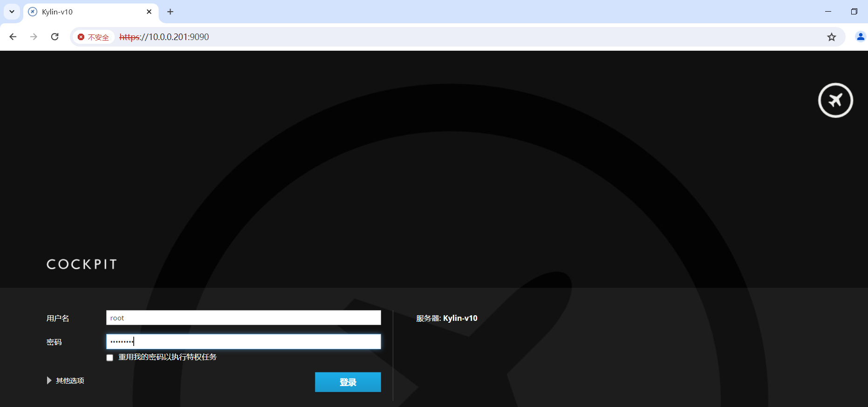Viewport: 868px width, 407px height.
Task: Select the Kylin-v10 tab
Action: pos(91,12)
